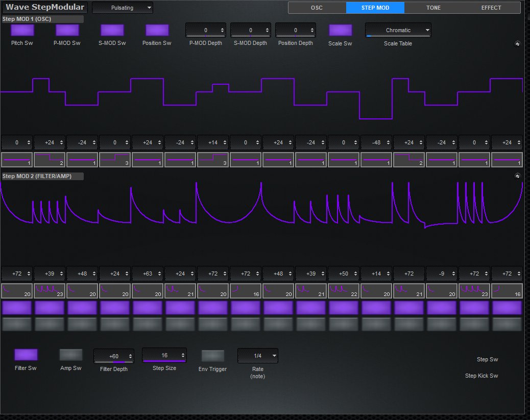Screen dimensions: 530x420
Task: Switch to the OSC tab
Action: point(317,8)
